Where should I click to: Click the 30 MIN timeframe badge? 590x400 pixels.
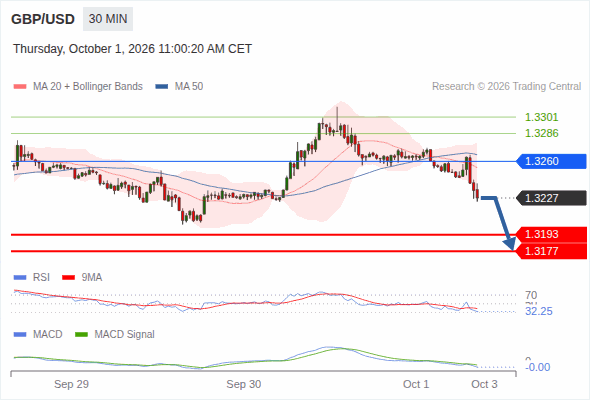pyautogui.click(x=108, y=19)
